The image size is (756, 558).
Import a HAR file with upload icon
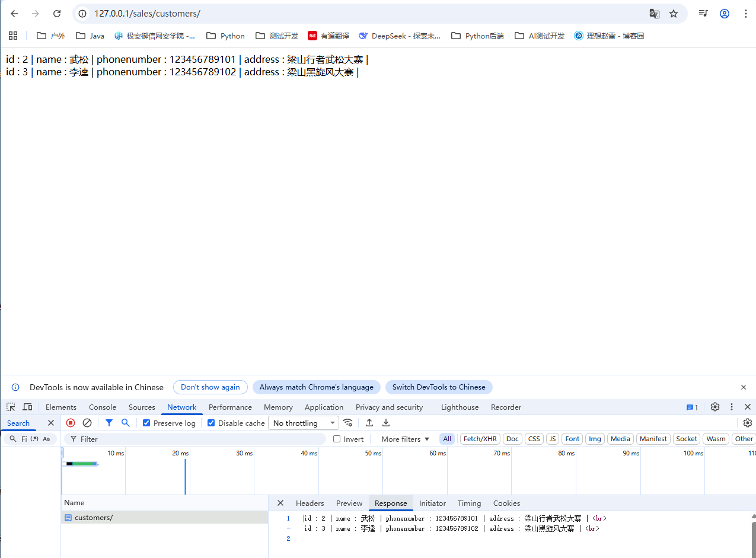coord(369,423)
